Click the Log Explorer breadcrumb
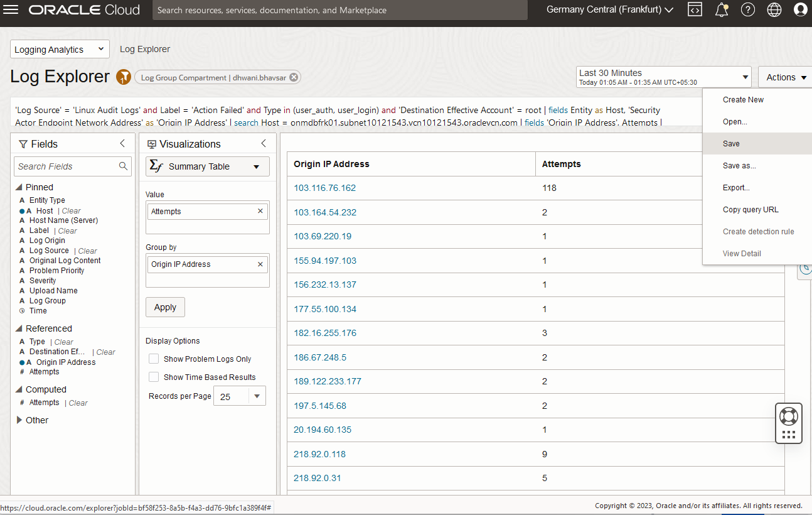 pos(145,49)
